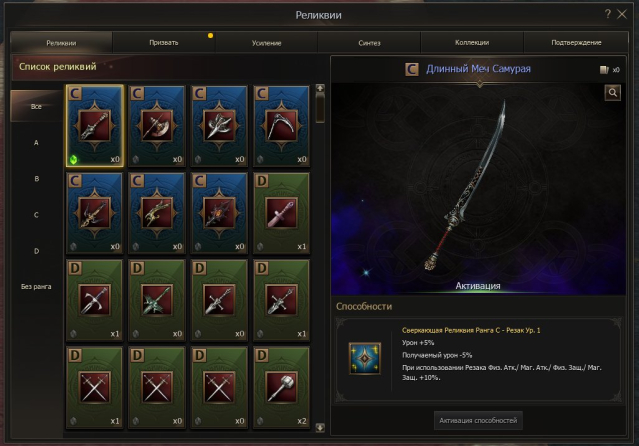Filter relic list by rank A
This screenshot has width=639, height=446.
[36, 143]
